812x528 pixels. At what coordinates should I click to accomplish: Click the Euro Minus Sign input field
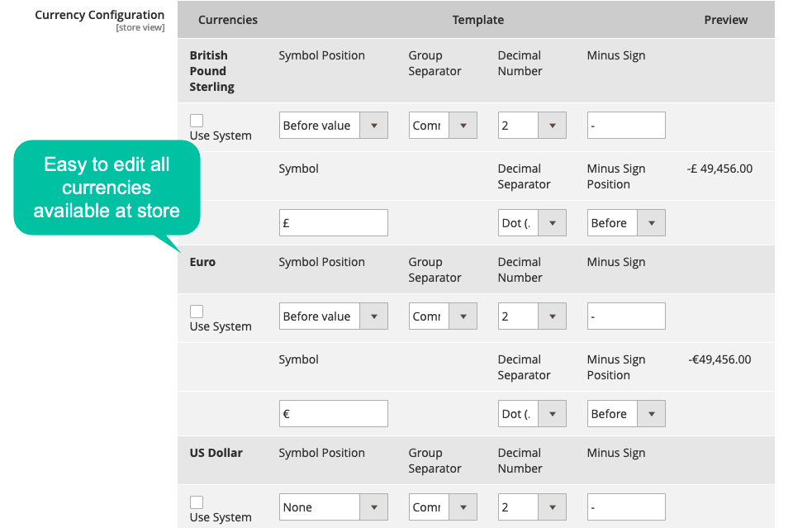point(625,316)
